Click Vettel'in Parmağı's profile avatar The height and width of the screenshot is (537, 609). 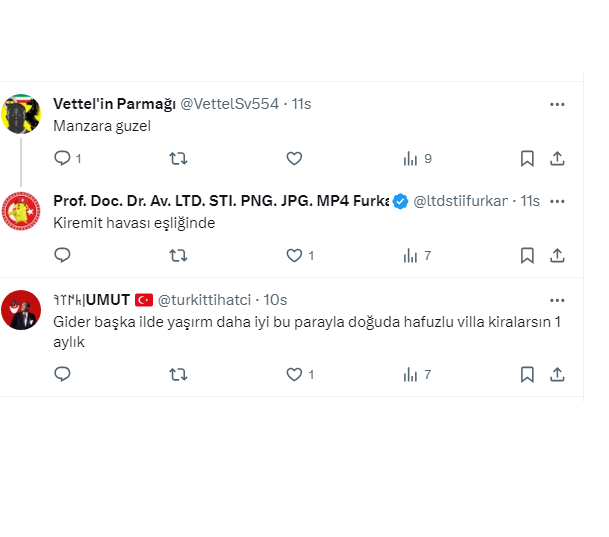pyautogui.click(x=21, y=114)
